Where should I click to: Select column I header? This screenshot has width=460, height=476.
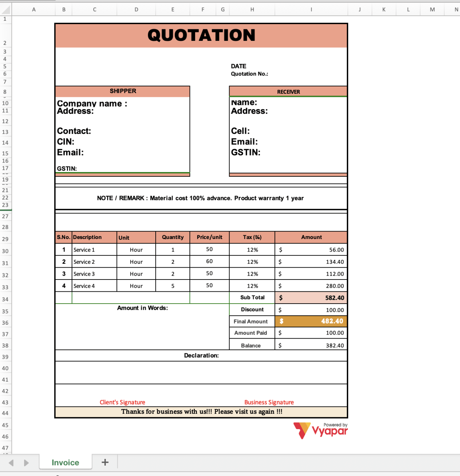pyautogui.click(x=311, y=10)
